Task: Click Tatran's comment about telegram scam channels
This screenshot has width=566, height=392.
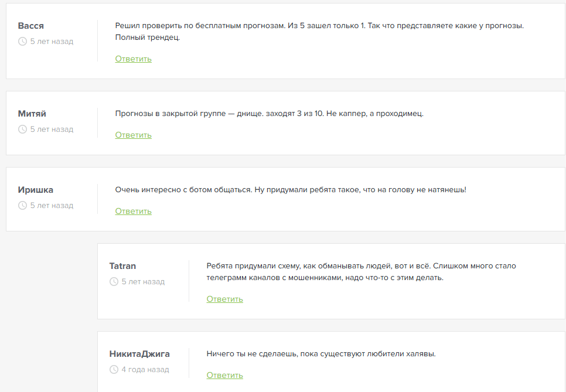Action: click(362, 272)
